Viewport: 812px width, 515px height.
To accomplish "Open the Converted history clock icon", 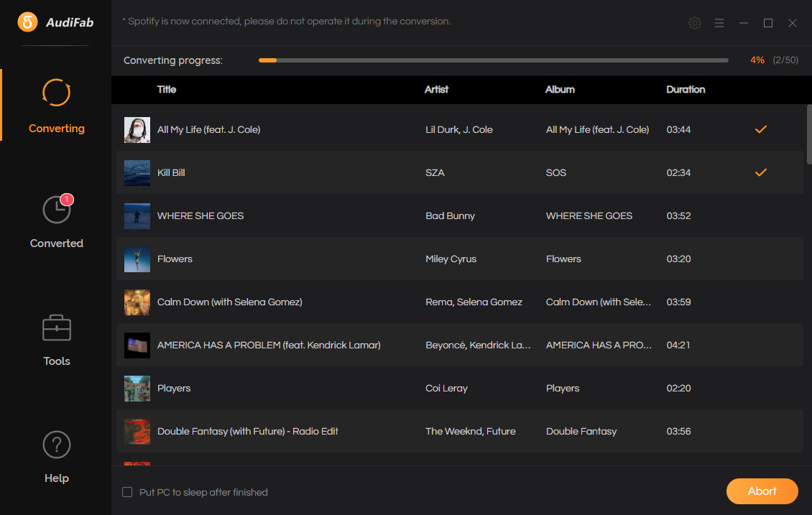I will click(x=57, y=210).
